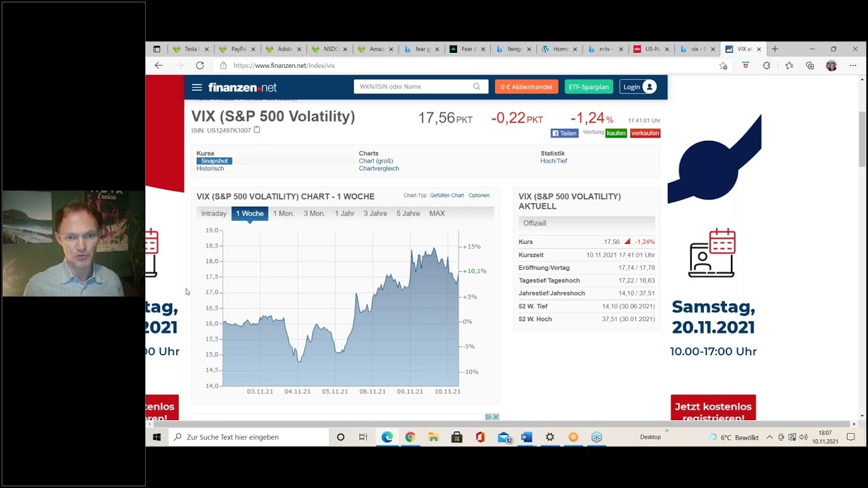The height and width of the screenshot is (488, 868).
Task: Open chart type Gefüllter-Chart selector
Action: pyautogui.click(x=447, y=195)
